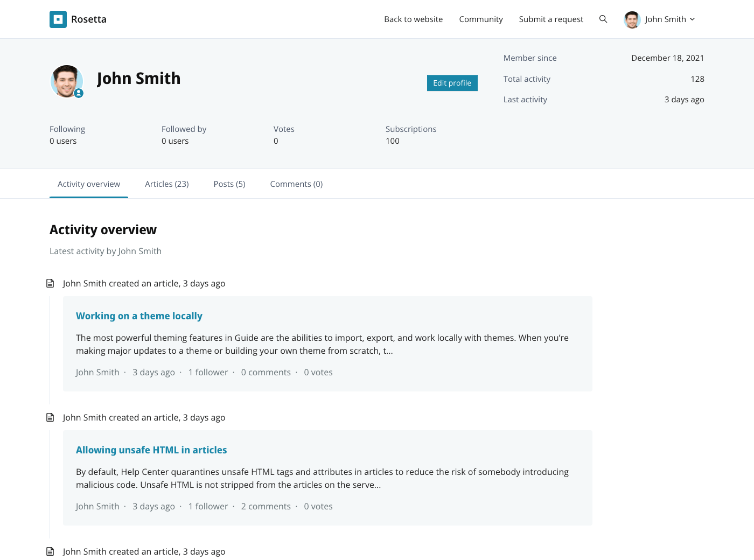Open the Community link
754x560 pixels.
(x=480, y=19)
